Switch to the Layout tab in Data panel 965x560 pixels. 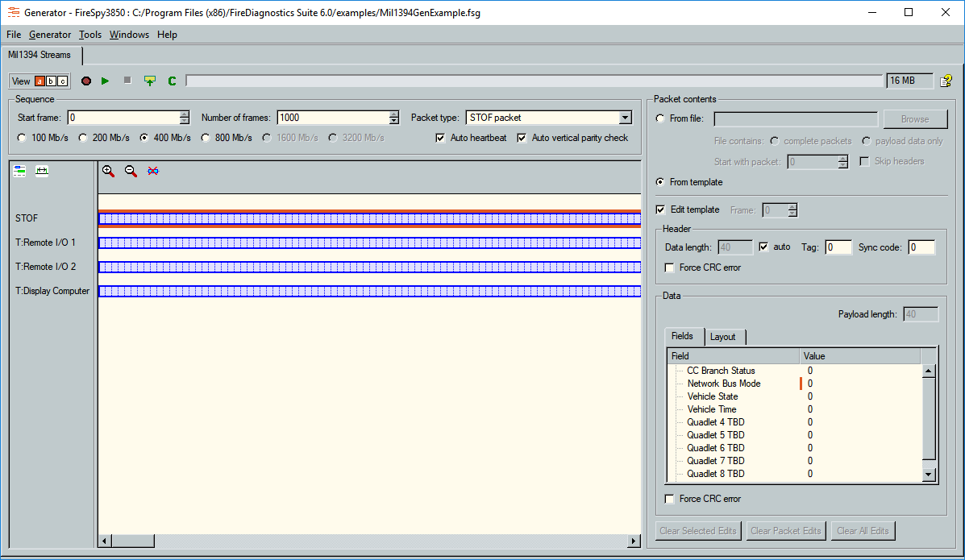pos(723,337)
